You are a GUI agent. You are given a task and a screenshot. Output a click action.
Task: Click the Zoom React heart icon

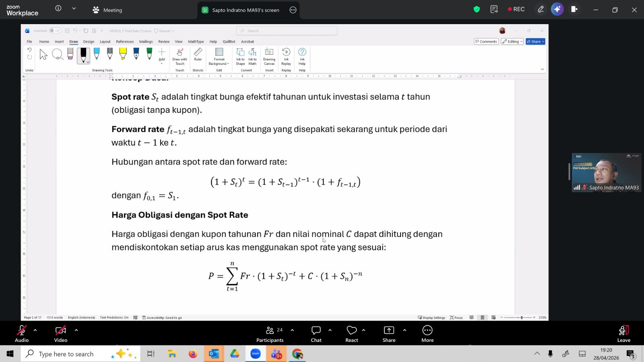(x=352, y=334)
